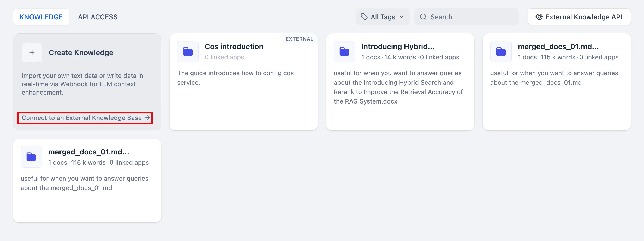Image resolution: width=644 pixels, height=241 pixels.
Task: Follow the Connect to an External Knowledge Base link
Action: [x=82, y=118]
